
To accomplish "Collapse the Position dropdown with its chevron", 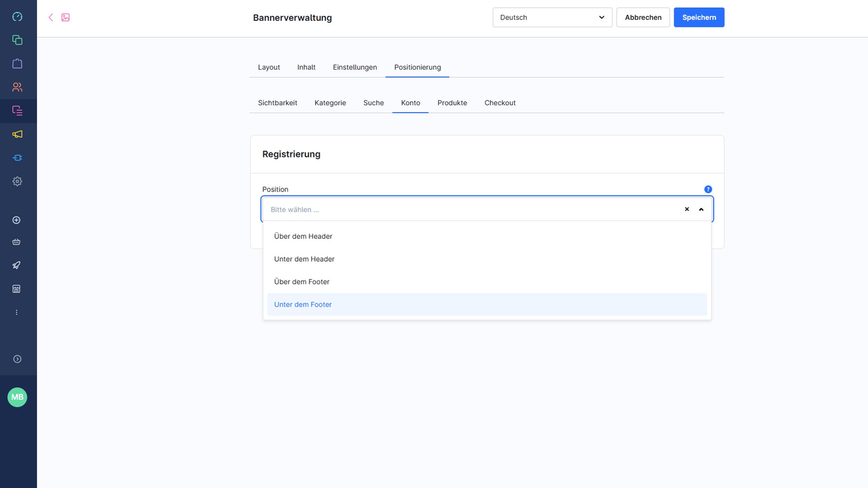I will pyautogui.click(x=701, y=209).
